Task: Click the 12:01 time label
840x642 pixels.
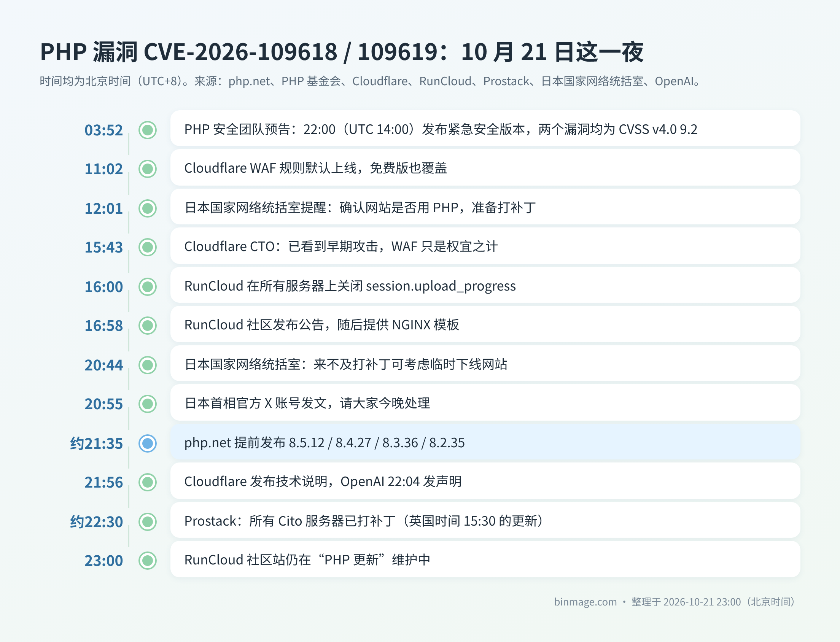Action: click(103, 209)
